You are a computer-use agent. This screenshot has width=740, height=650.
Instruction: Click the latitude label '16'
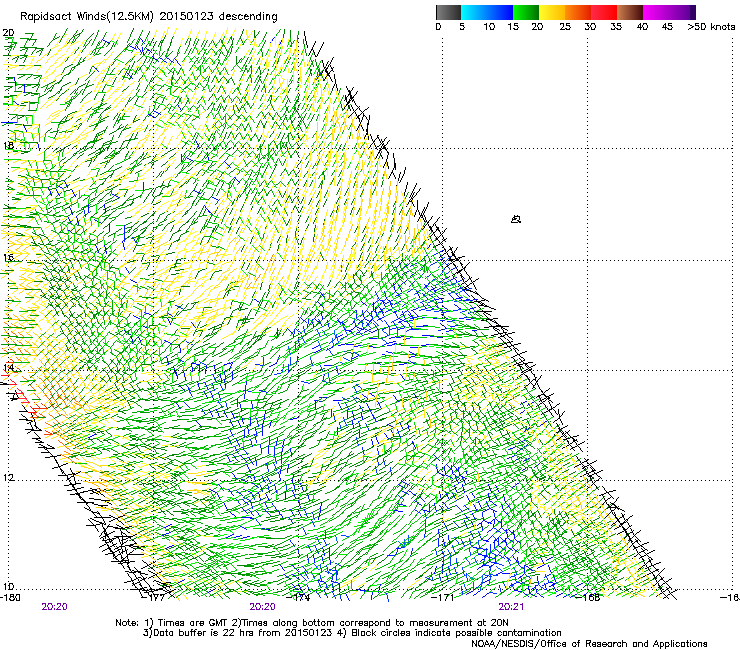tap(8, 258)
